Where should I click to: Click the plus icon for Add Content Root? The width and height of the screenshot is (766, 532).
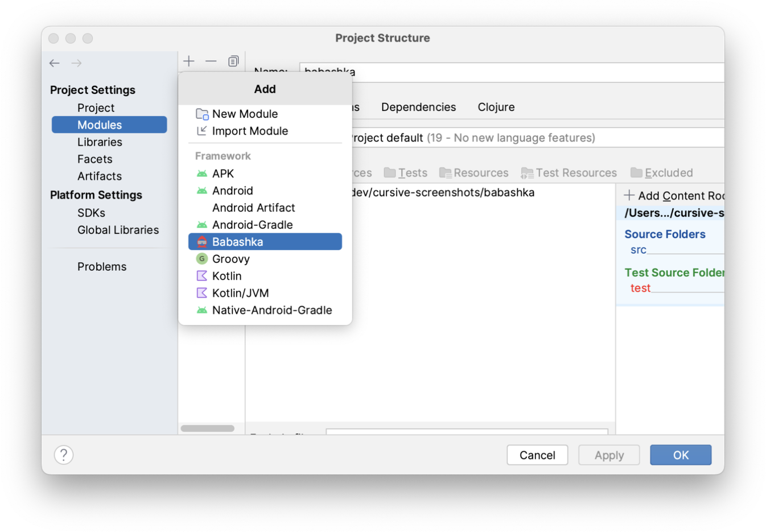[x=629, y=195]
